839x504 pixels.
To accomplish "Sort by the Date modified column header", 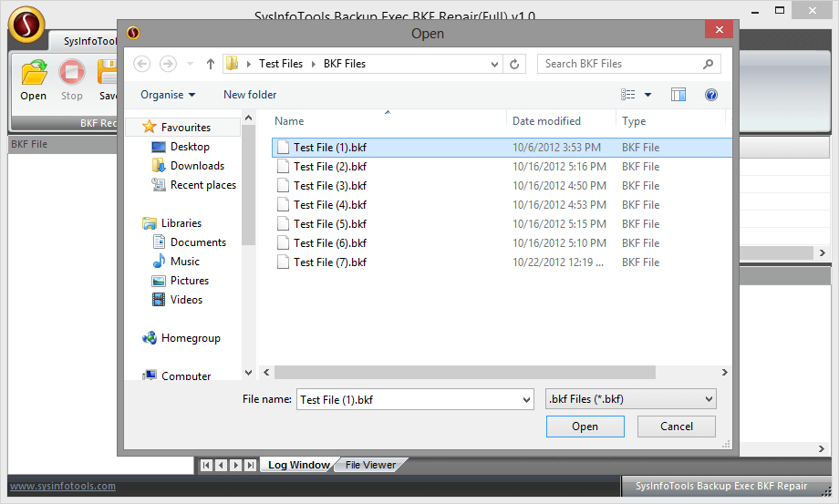I will (546, 121).
